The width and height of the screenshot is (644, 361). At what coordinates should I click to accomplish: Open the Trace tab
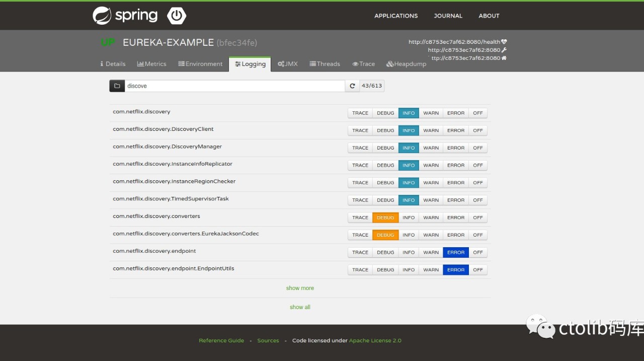click(x=364, y=64)
